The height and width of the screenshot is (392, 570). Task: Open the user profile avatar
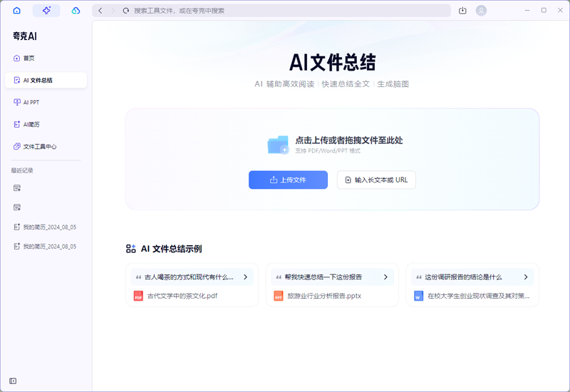(x=482, y=11)
